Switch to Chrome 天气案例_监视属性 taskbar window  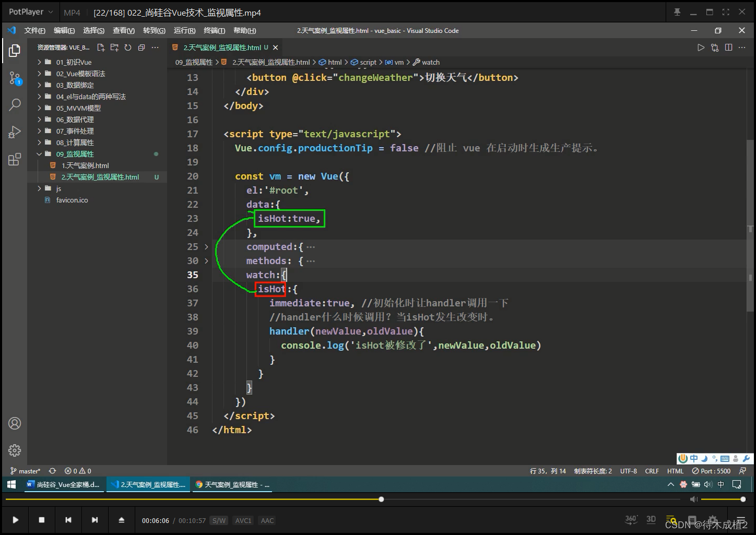tap(232, 484)
